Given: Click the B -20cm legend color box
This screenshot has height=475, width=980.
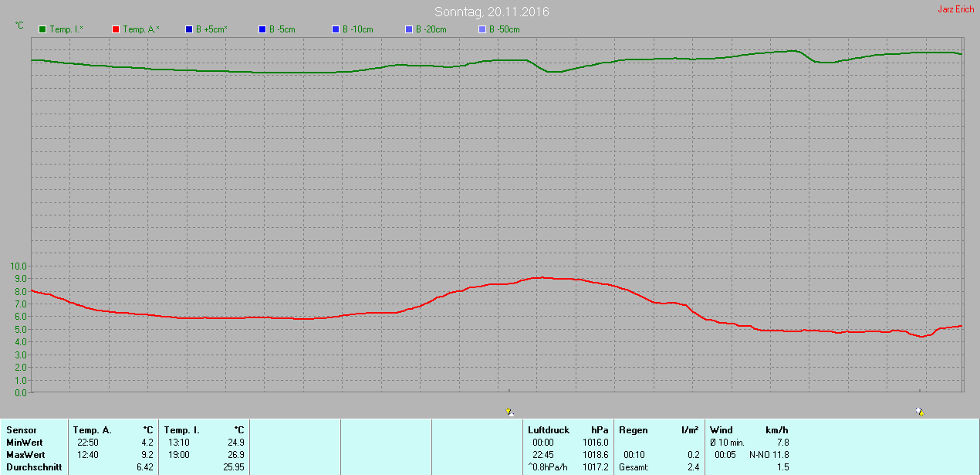Looking at the screenshot, I should click(409, 29).
